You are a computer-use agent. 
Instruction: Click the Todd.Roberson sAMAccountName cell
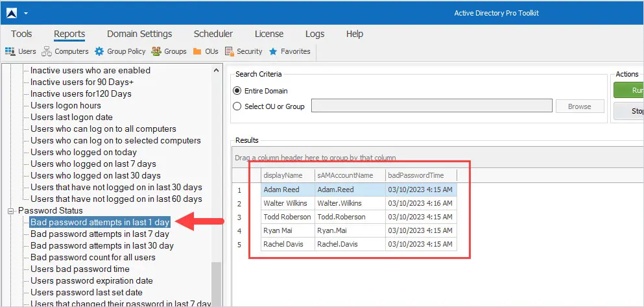[x=350, y=217]
